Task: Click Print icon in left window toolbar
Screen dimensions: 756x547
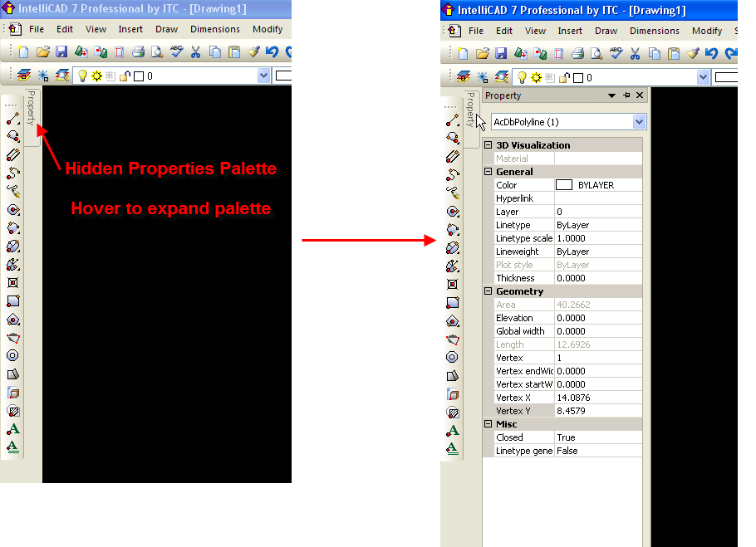Action: (139, 51)
